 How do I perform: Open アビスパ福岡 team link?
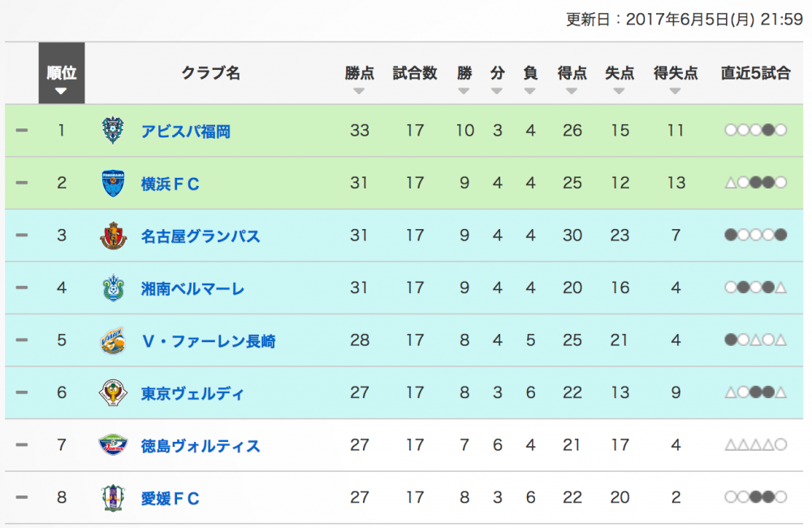tap(185, 132)
